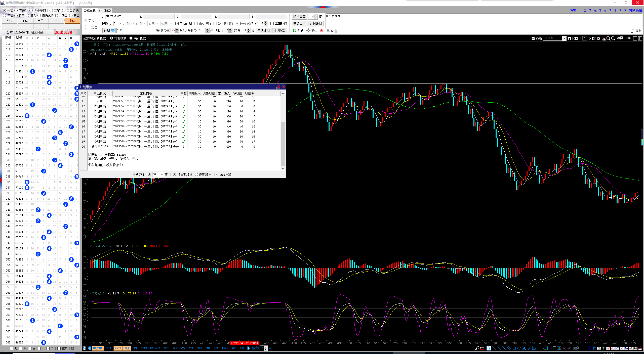Click the bar-range icon left of zoom-in

click(x=604, y=38)
